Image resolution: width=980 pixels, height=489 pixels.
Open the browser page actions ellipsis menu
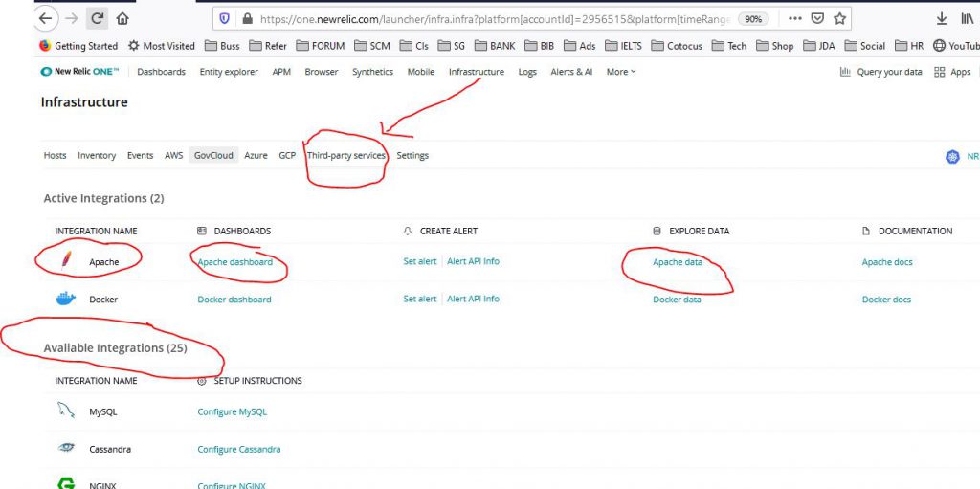pos(795,18)
